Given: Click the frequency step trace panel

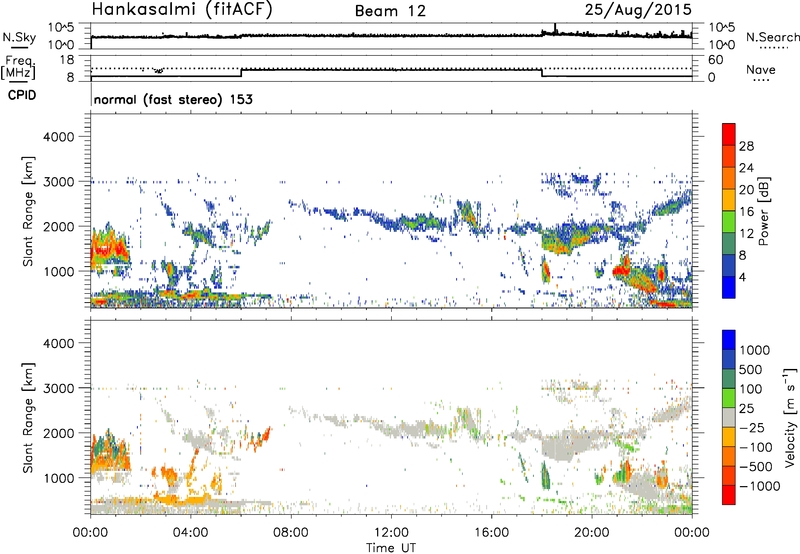Looking at the screenshot, I should 391,68.
